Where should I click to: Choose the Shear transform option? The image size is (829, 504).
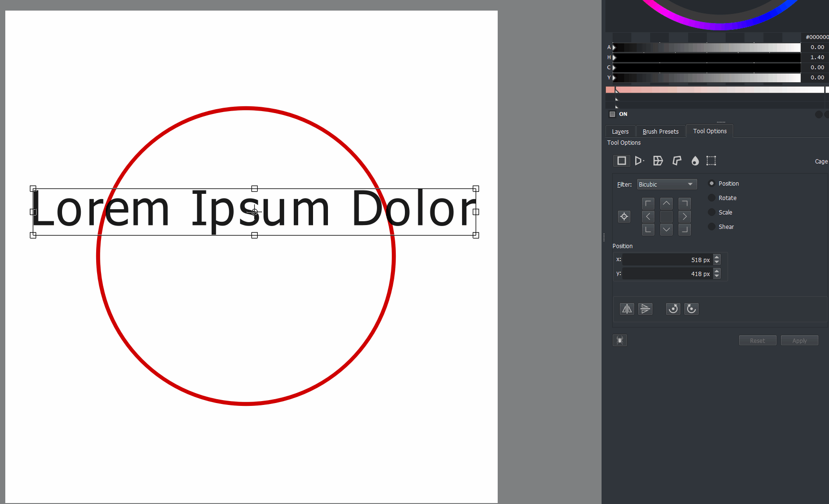coord(712,227)
